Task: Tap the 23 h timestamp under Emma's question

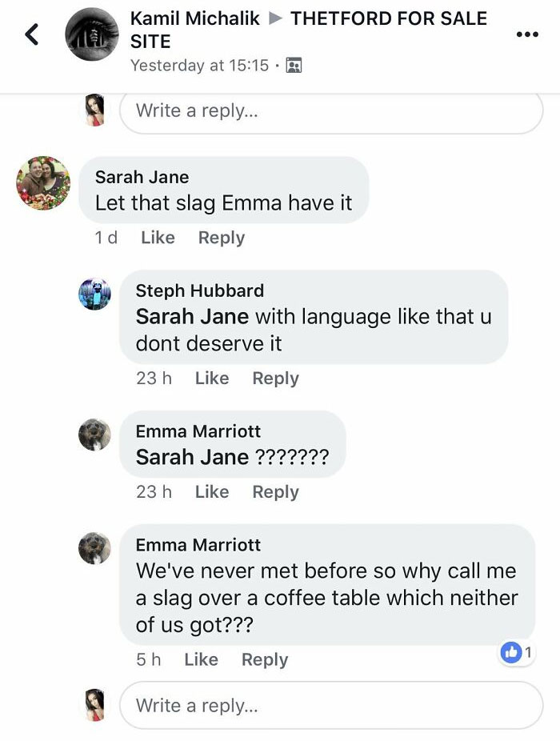Action: [x=154, y=491]
